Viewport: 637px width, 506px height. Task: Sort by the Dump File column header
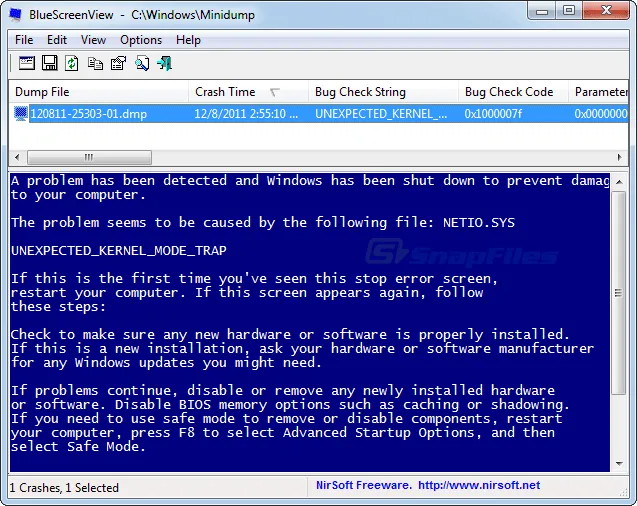pyautogui.click(x=98, y=92)
